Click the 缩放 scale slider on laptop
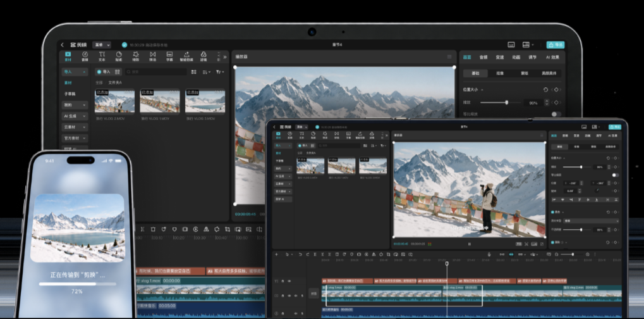The image size is (644, 319). (501, 103)
